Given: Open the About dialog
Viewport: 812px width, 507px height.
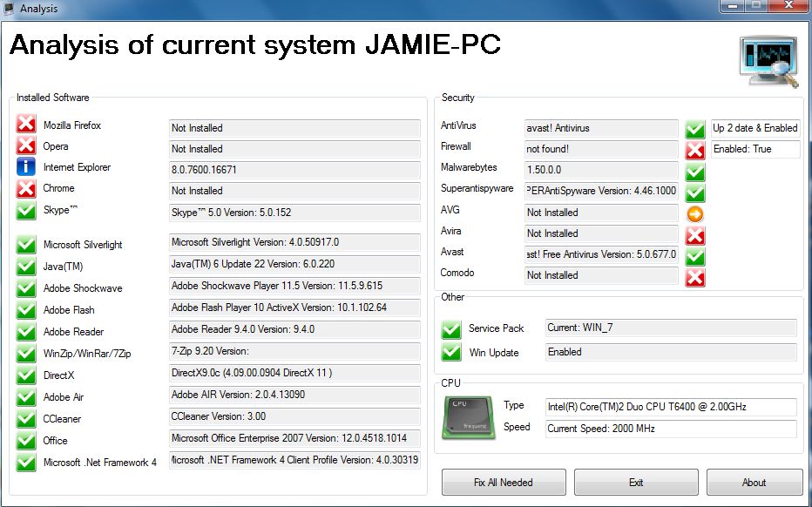Looking at the screenshot, I should (754, 482).
